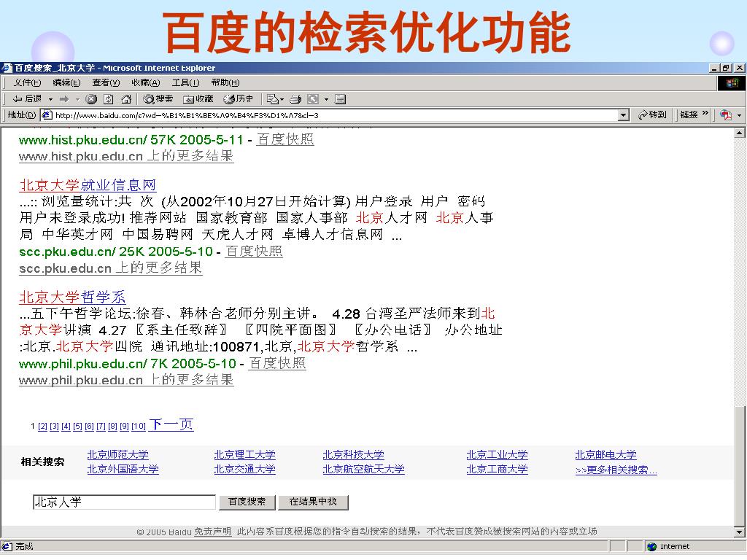
Task: Open the Tools (工具) menu
Action: click(185, 83)
